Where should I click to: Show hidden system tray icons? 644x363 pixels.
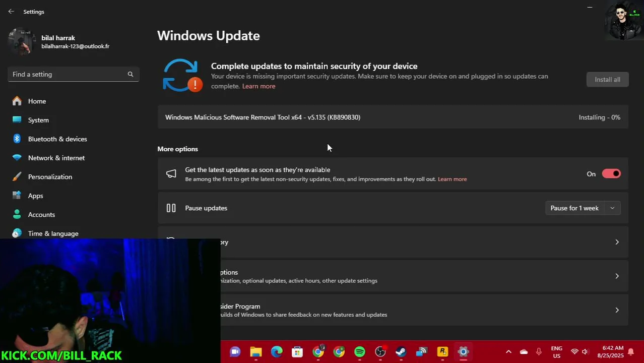pyautogui.click(x=508, y=352)
